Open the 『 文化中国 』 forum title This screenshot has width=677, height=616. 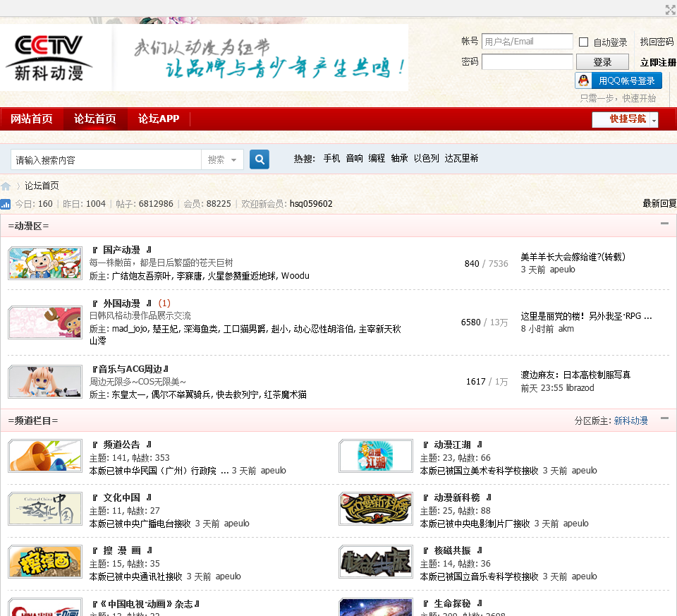click(x=121, y=497)
